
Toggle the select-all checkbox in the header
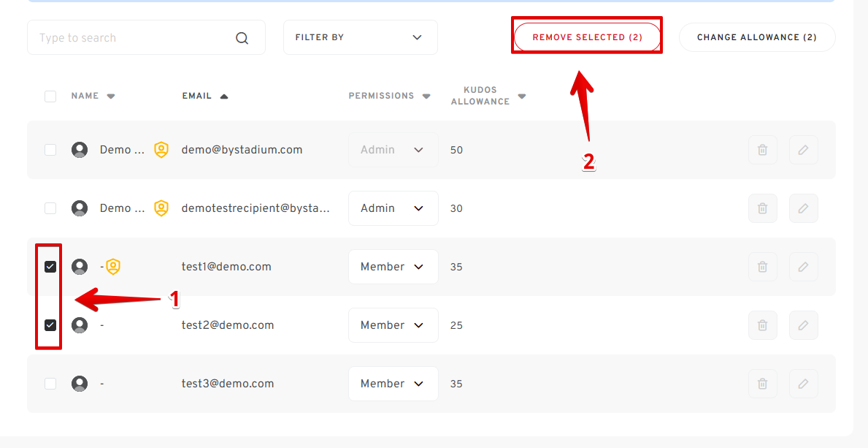50,96
